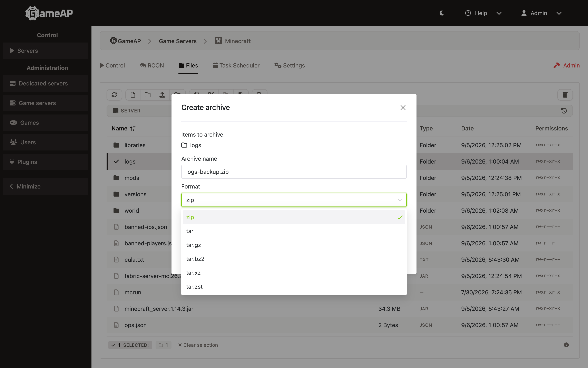588x368 pixels.
Task: Switch to the RCON tab
Action: click(x=152, y=65)
